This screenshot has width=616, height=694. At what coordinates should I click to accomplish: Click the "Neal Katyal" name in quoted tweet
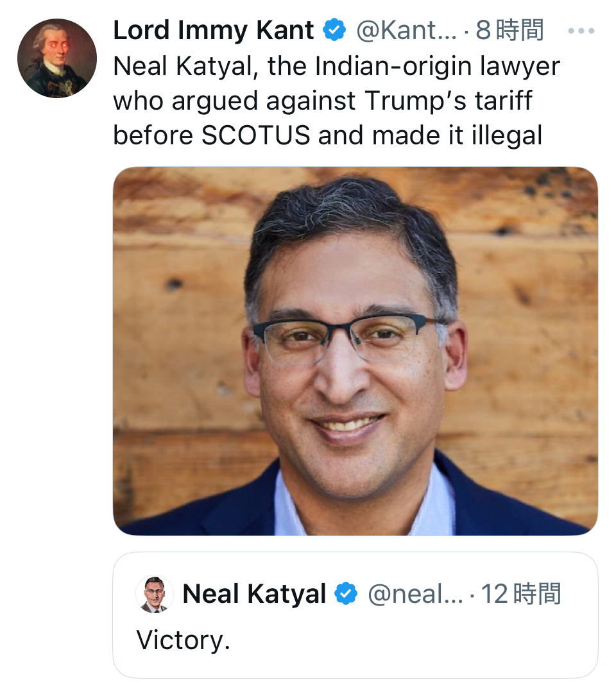(x=254, y=595)
